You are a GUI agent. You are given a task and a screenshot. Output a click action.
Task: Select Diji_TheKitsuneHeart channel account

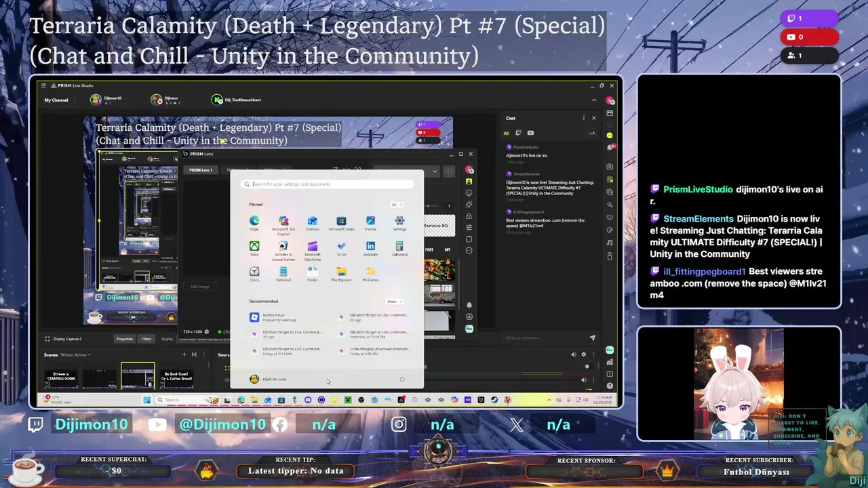coord(237,100)
